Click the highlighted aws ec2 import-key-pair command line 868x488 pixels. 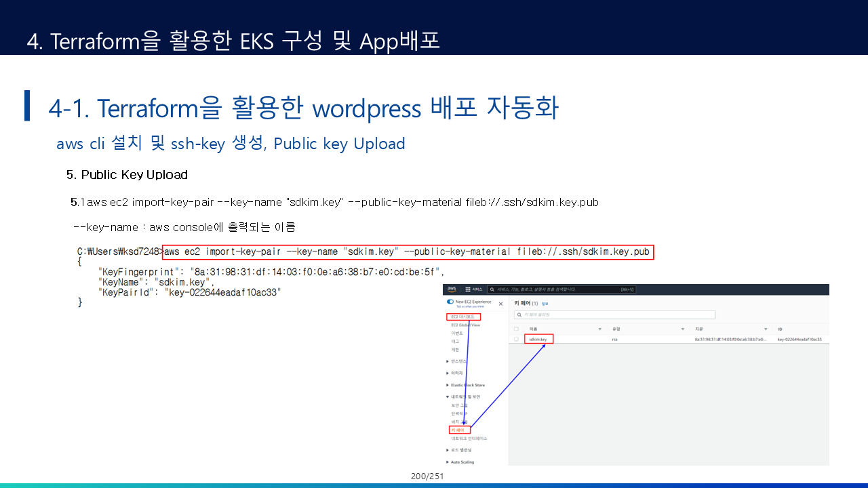(x=408, y=251)
